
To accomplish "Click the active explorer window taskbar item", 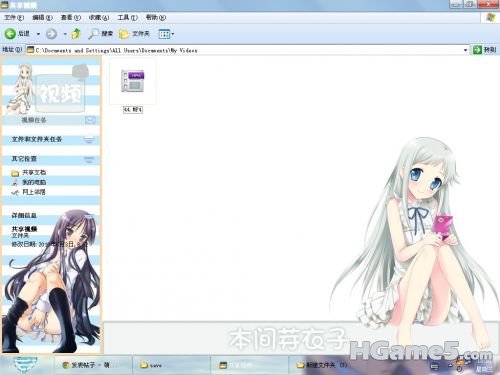I will [249, 365].
